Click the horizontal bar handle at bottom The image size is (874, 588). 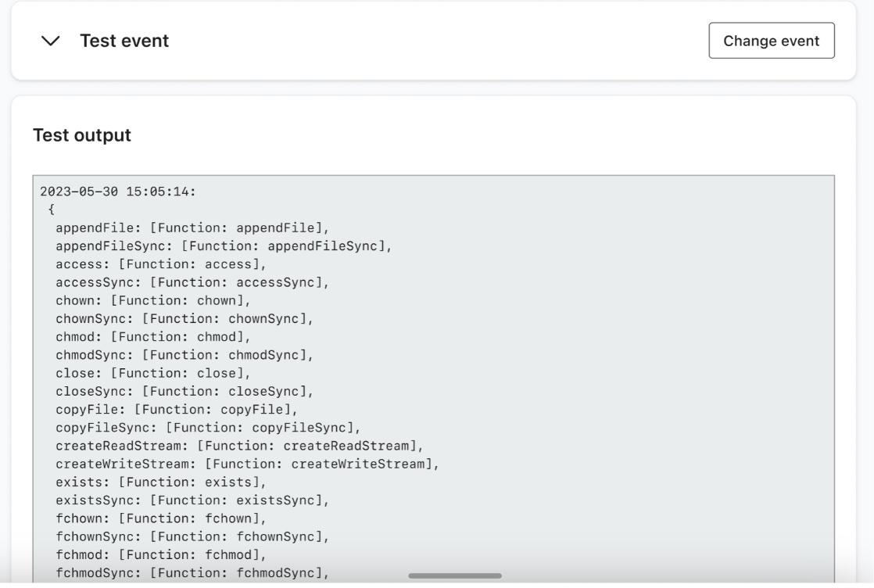455,575
